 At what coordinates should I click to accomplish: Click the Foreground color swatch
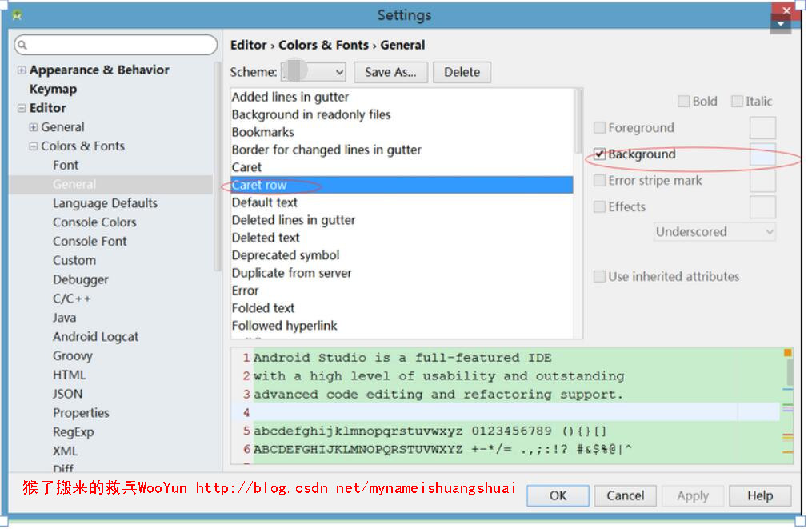coord(762,128)
